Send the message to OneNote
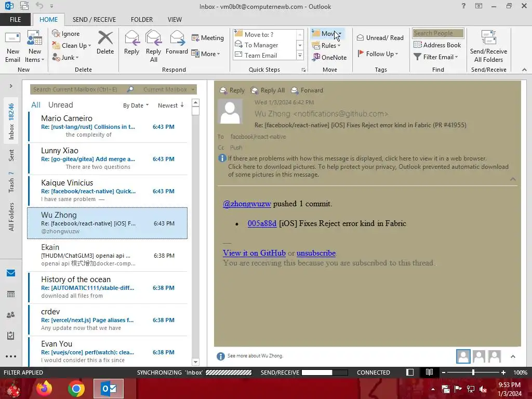The height and width of the screenshot is (399, 532). (x=329, y=57)
